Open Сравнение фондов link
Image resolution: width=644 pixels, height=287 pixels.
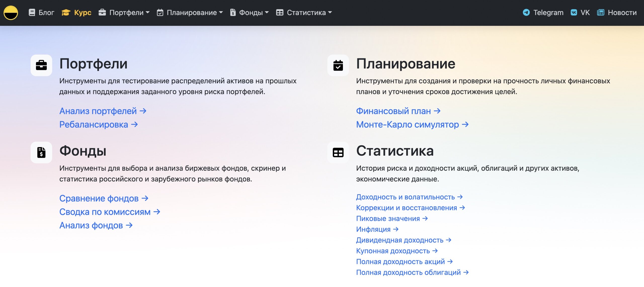point(104,198)
